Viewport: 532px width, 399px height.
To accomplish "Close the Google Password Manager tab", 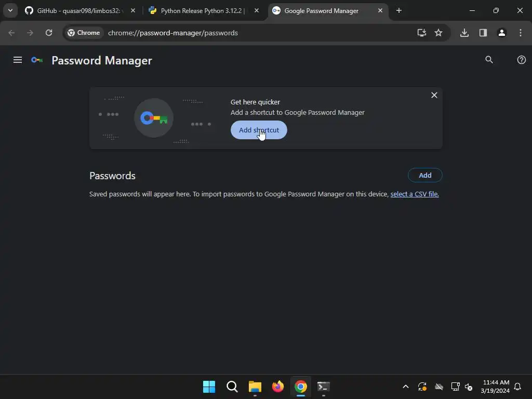I will pos(380,11).
